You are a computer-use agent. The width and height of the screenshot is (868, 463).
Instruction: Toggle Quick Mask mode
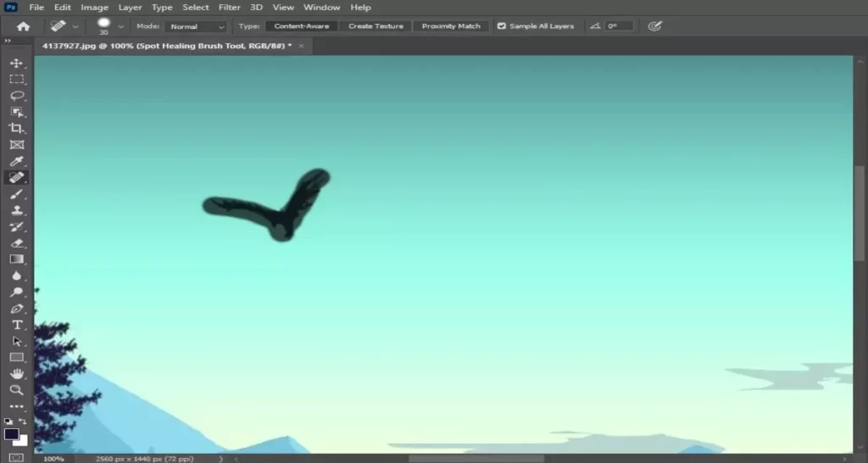point(16,458)
